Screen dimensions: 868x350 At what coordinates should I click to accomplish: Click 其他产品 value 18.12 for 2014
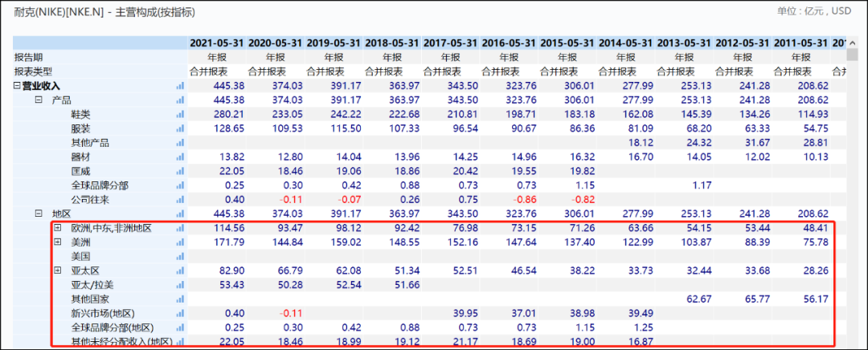click(x=640, y=143)
